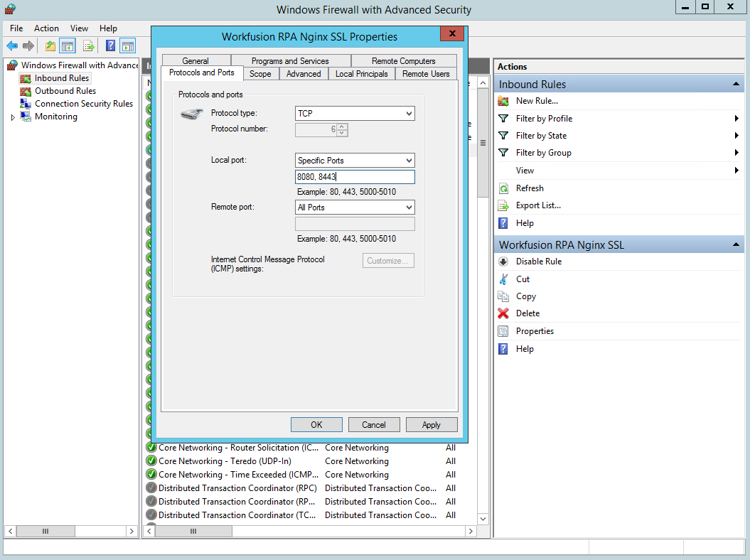The width and height of the screenshot is (750, 560).
Task: Expand the Filter by Group submenu arrow
Action: [736, 153]
